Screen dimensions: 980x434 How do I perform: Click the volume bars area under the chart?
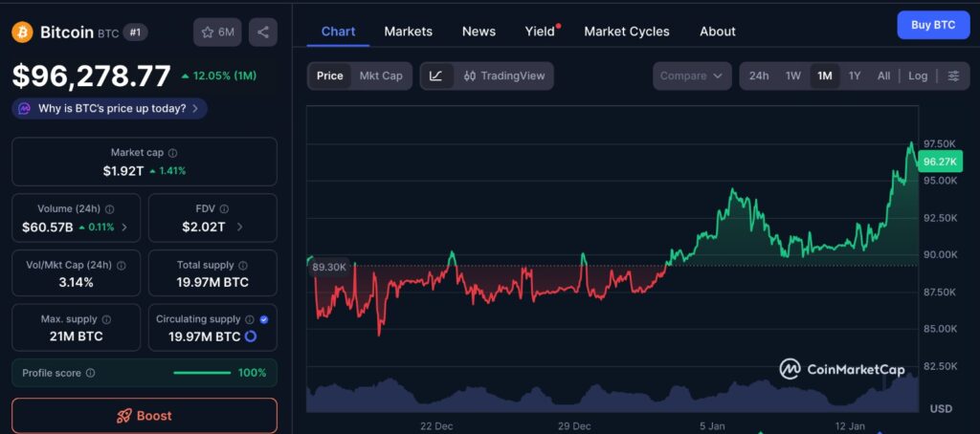(x=612, y=395)
